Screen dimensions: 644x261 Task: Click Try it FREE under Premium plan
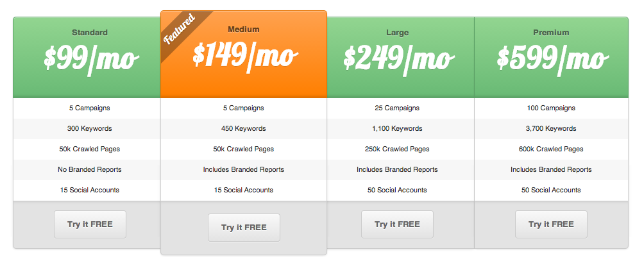click(x=551, y=224)
